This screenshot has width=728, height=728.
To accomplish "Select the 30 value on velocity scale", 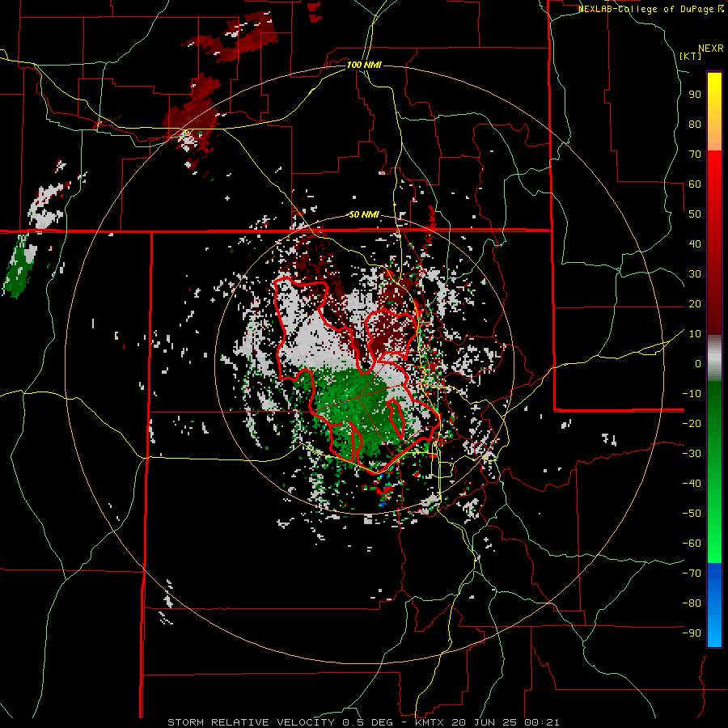I will click(695, 274).
